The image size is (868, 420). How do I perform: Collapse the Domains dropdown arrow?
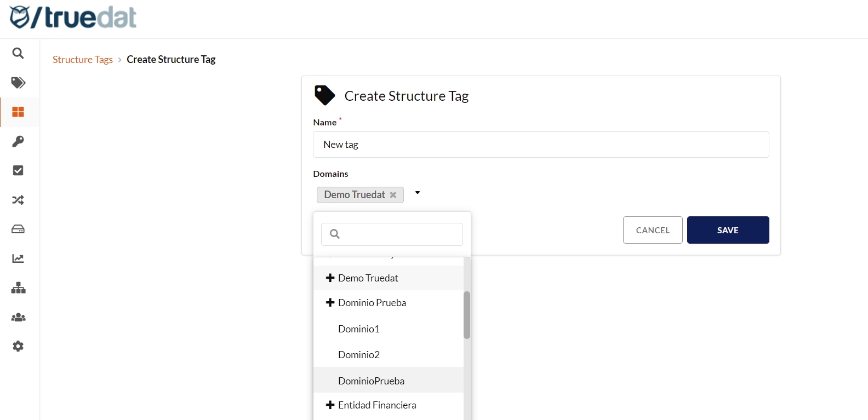[x=418, y=193]
